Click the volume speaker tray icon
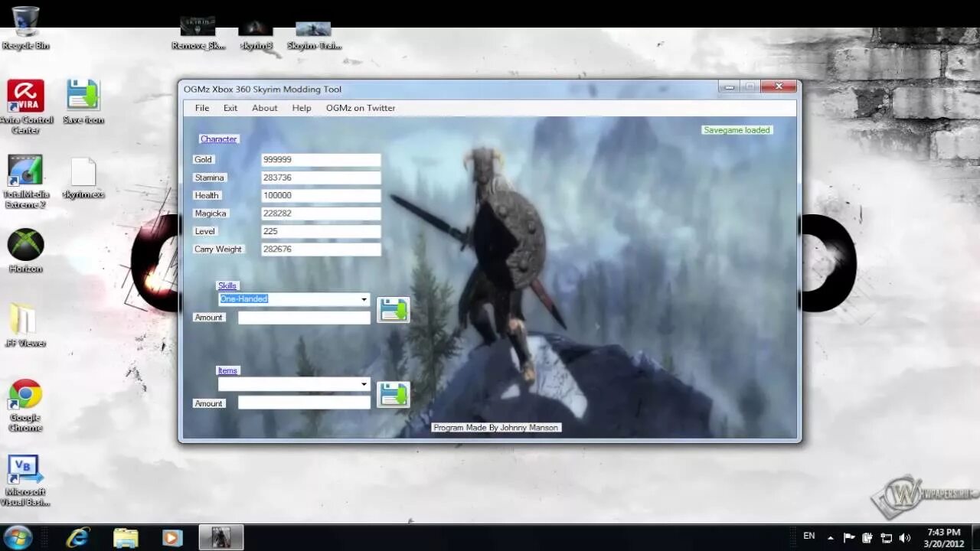The height and width of the screenshot is (551, 980). pos(905,537)
